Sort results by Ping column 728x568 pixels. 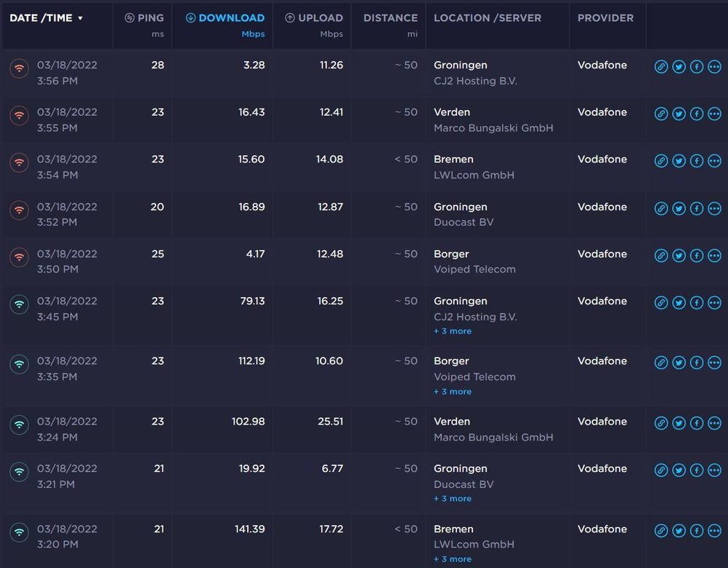[144, 18]
